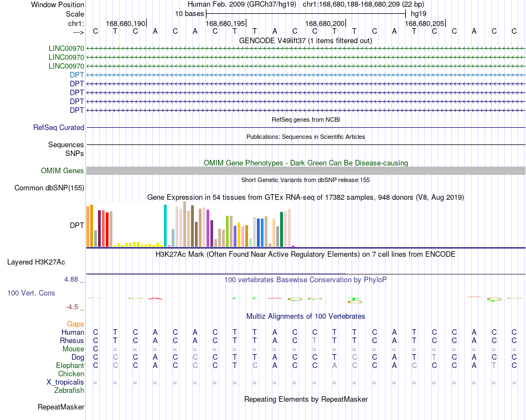Click the GENCODE V49lift37 track title
Image resolution: width=526 pixels, height=420 pixels.
[x=306, y=40]
